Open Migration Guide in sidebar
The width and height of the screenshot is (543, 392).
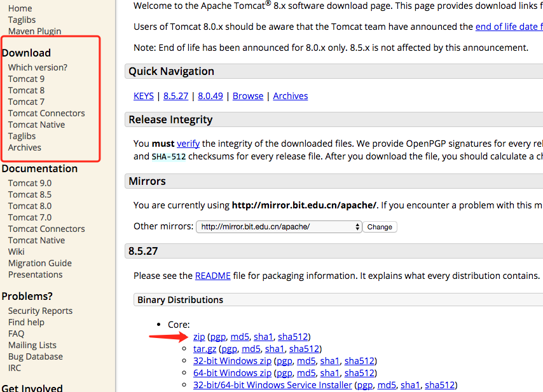(x=40, y=263)
